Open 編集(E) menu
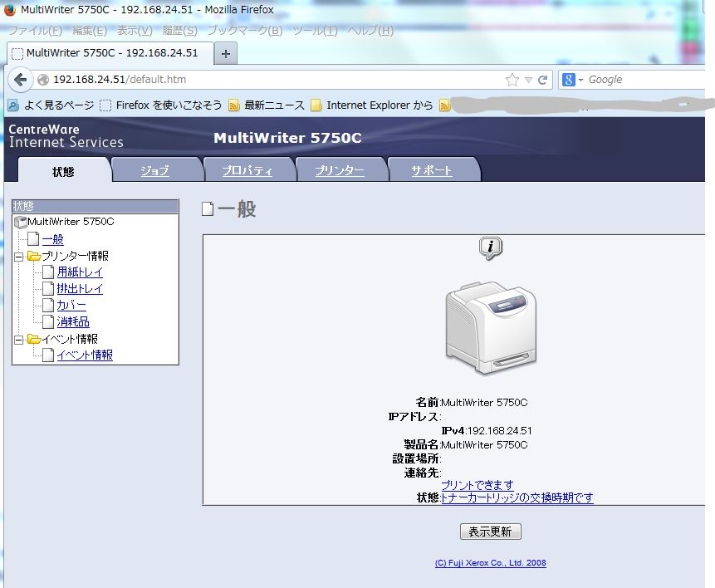The image size is (715, 588). [x=90, y=31]
